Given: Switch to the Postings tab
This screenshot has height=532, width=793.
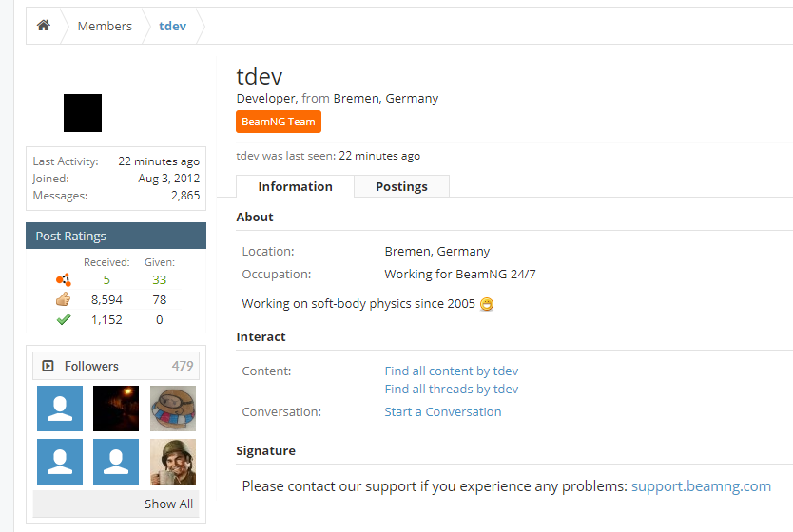Looking at the screenshot, I should 401,186.
